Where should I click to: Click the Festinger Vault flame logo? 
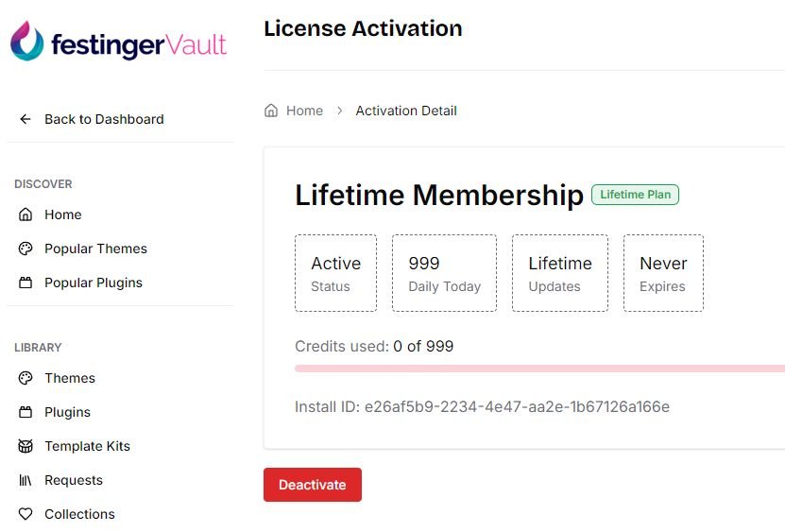(x=26, y=42)
